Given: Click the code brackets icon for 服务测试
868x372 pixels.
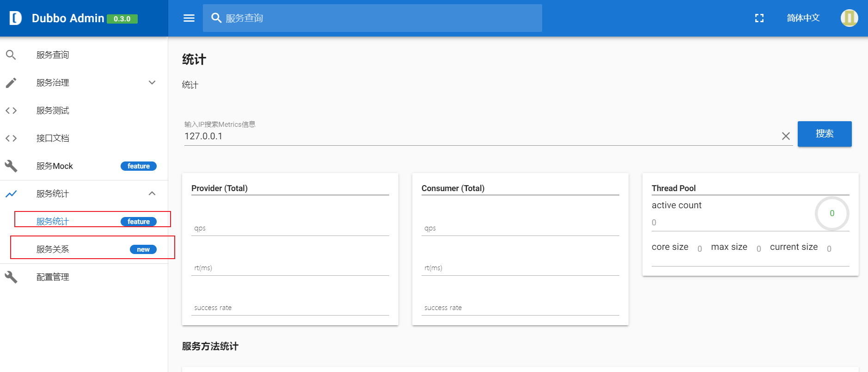Looking at the screenshot, I should (11, 111).
